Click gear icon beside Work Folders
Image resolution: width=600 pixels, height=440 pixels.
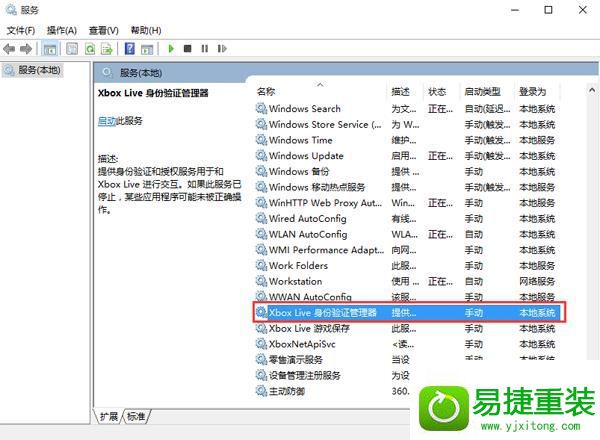coord(261,266)
